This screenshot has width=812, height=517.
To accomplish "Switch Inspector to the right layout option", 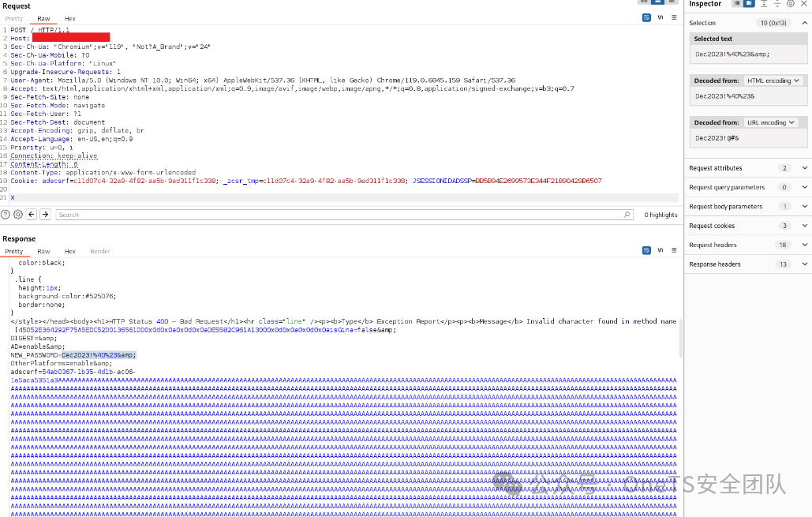I will pos(749,4).
